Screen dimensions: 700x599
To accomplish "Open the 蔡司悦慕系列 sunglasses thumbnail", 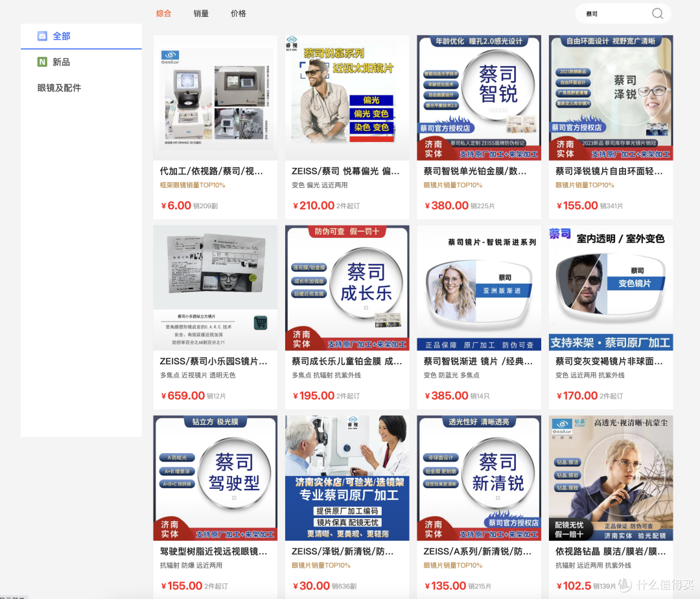I will pos(347,98).
